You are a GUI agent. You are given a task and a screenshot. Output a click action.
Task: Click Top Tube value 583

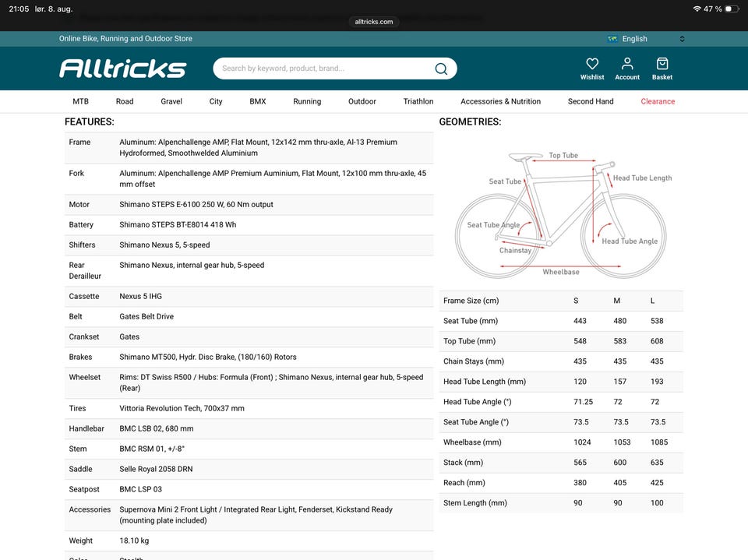[619, 342]
